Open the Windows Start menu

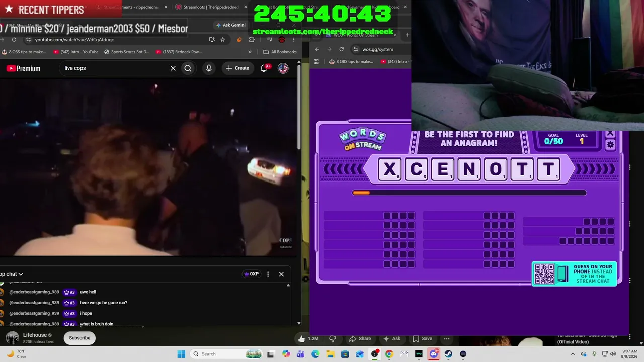pyautogui.click(x=181, y=354)
